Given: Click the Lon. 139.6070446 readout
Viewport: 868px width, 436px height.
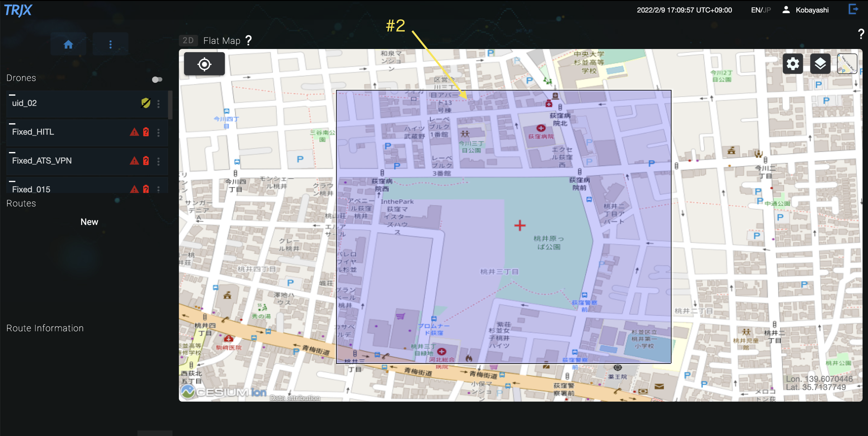Looking at the screenshot, I should click(x=819, y=379).
